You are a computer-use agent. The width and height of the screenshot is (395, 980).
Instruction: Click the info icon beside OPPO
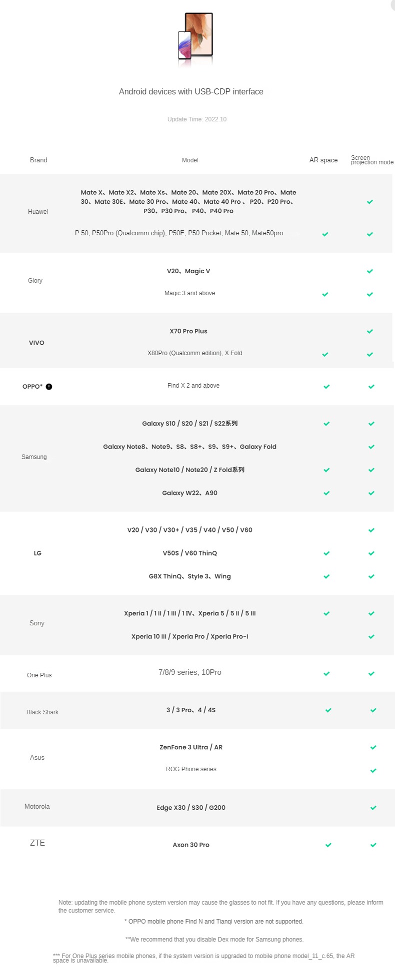(x=49, y=387)
